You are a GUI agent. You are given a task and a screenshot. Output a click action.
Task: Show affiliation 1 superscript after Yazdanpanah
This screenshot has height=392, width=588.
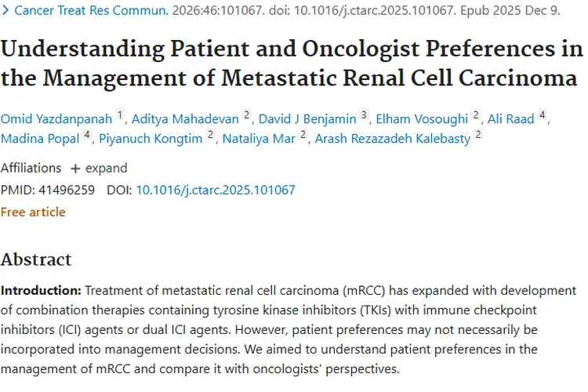[x=120, y=115]
